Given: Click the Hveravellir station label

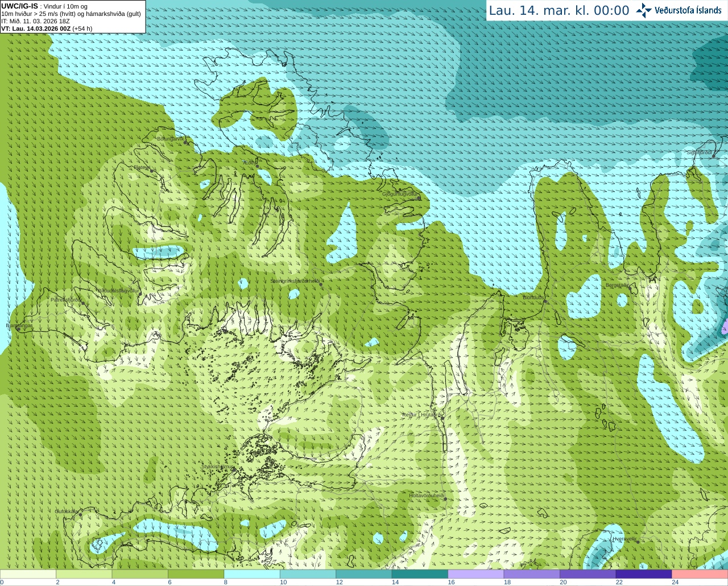Looking at the screenshot, I should tap(624, 539).
